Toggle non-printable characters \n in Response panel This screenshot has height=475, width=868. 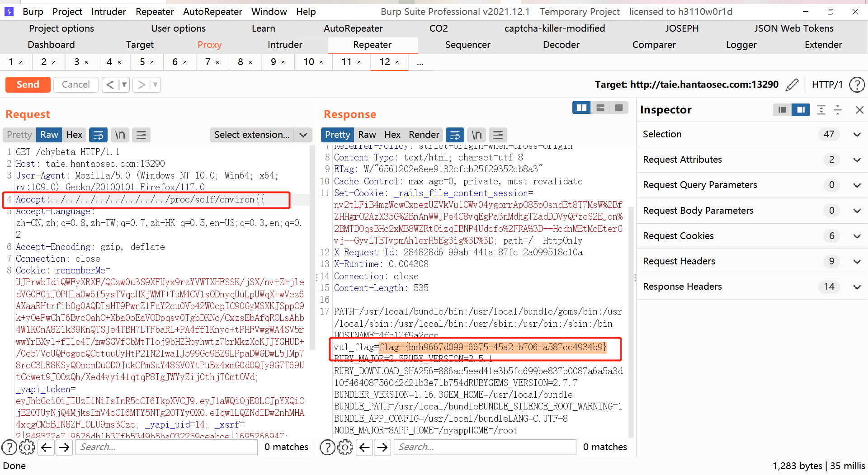pyautogui.click(x=476, y=135)
